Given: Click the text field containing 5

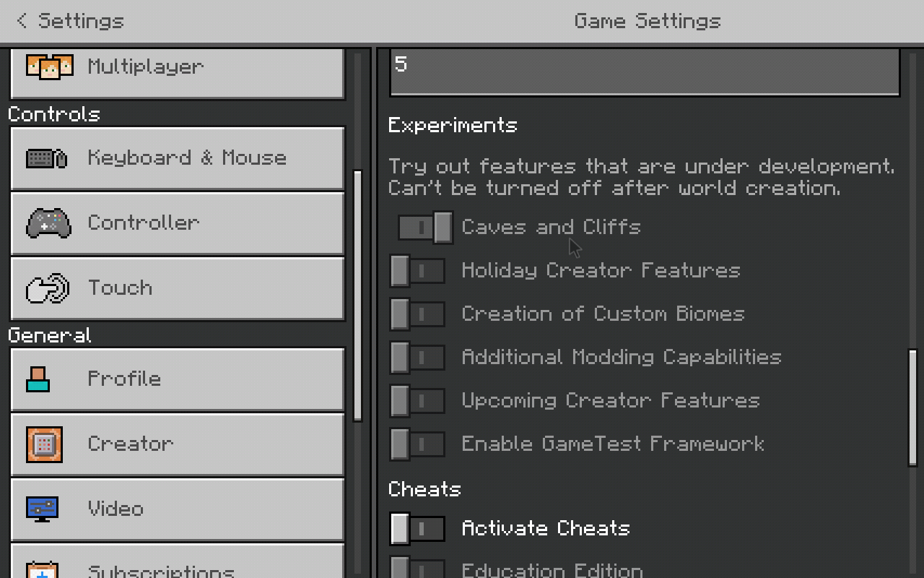Looking at the screenshot, I should (x=645, y=71).
